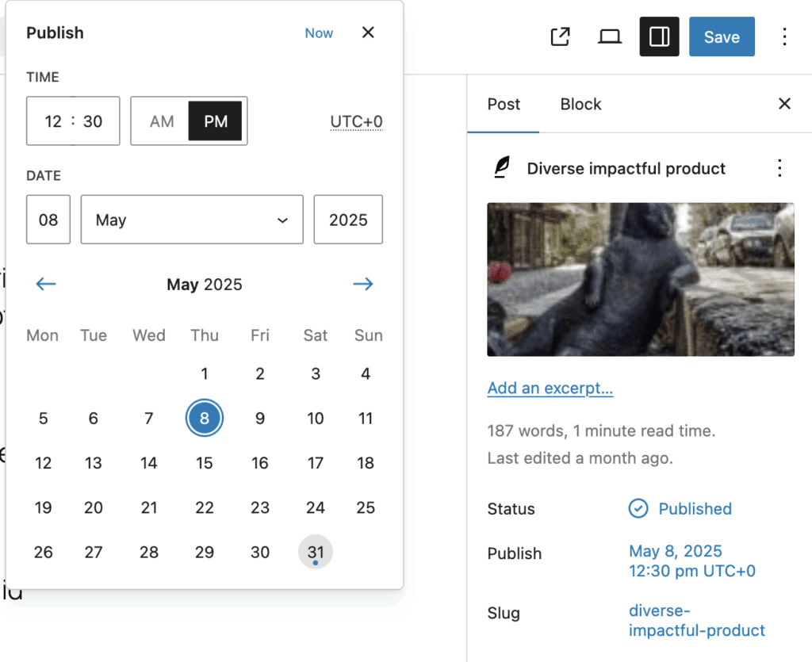Switch to the Block tab
The width and height of the screenshot is (812, 662).
point(580,104)
